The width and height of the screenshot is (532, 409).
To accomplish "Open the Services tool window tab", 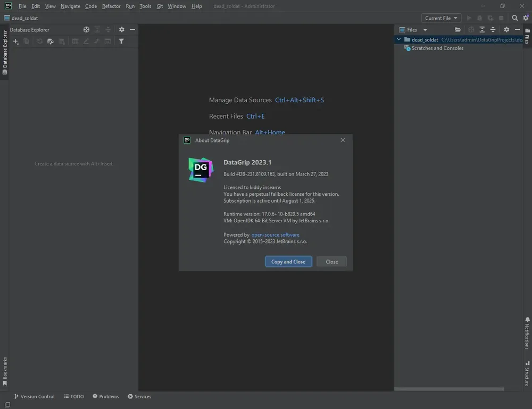I will click(x=139, y=396).
